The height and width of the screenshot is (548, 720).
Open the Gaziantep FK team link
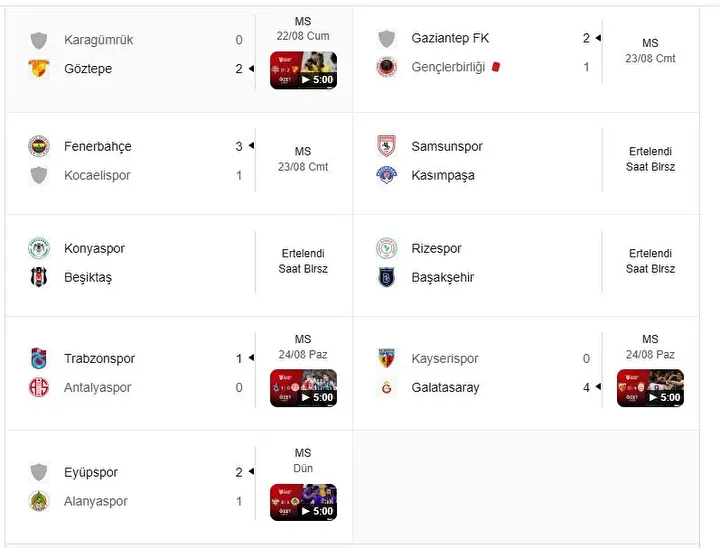450,38
